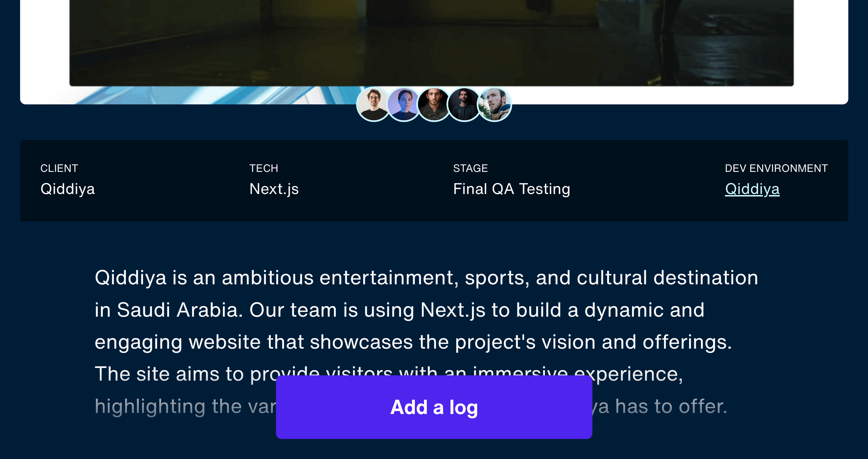Open the Qiddiya dev environment link

click(x=752, y=189)
